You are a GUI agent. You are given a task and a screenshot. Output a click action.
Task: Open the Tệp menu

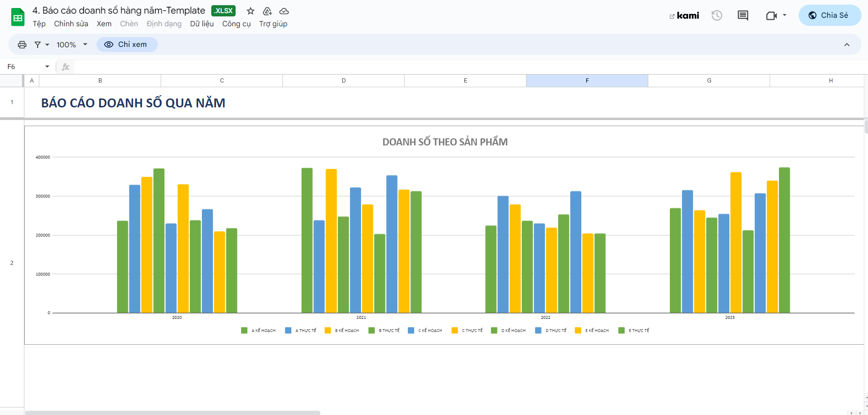coord(39,23)
